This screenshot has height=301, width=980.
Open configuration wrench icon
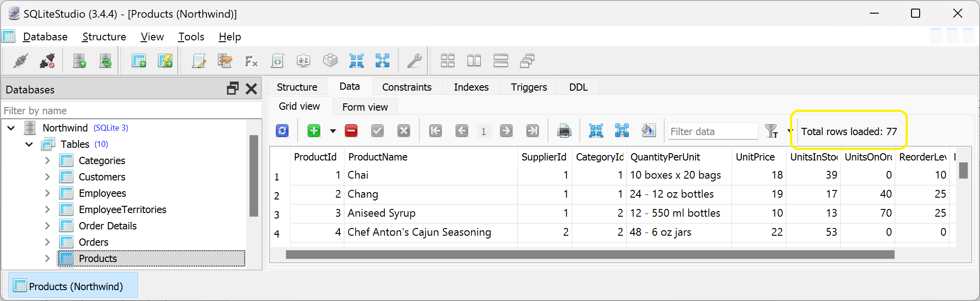point(414,60)
